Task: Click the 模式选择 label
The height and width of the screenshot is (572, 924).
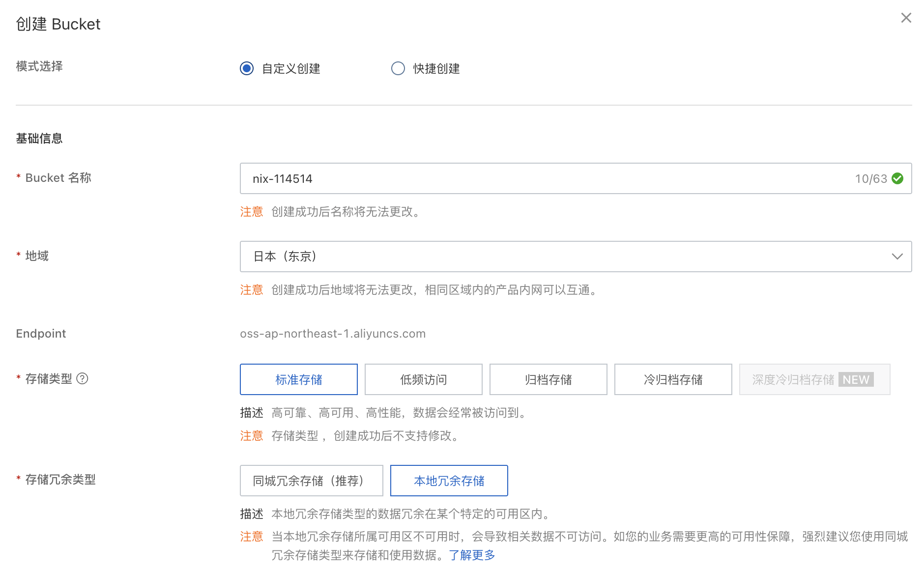Action: pyautogui.click(x=39, y=66)
